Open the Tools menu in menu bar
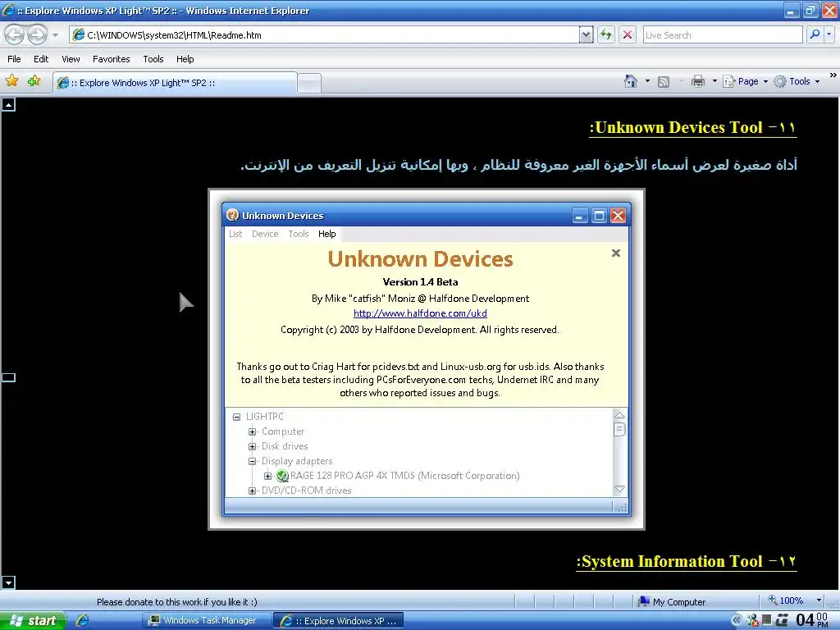This screenshot has height=630, width=840. [x=153, y=59]
